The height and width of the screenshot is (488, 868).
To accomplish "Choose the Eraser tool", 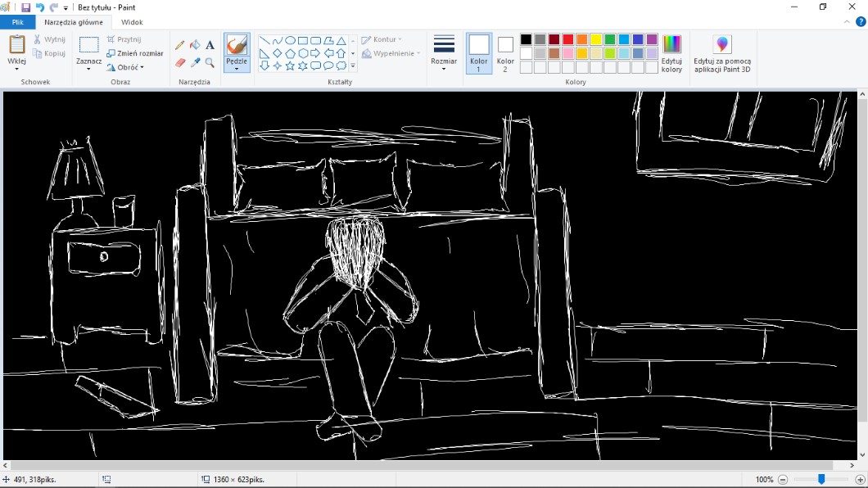I will [x=180, y=62].
